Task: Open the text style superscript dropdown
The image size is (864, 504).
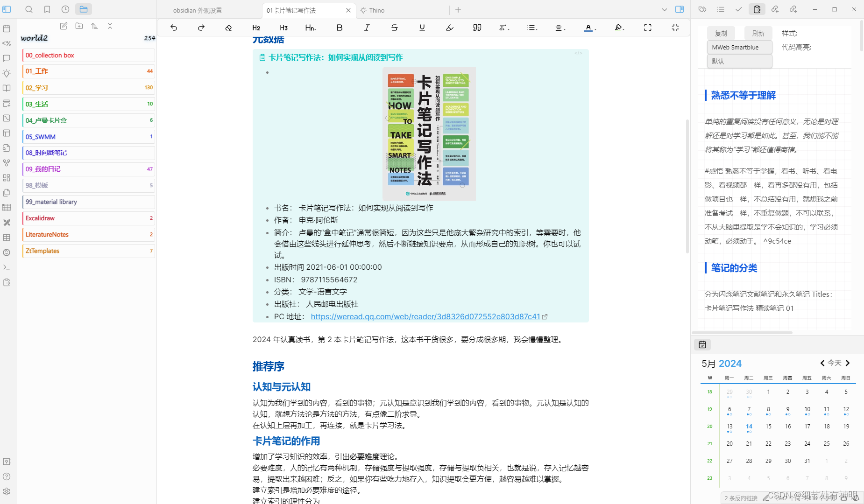Action: [x=504, y=28]
